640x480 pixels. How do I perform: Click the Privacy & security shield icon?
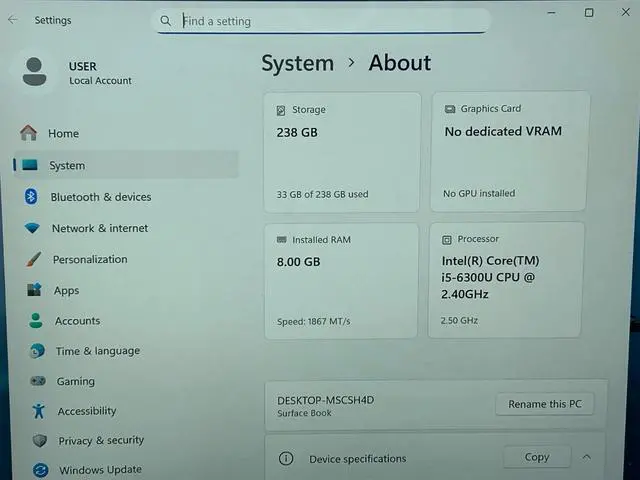click(40, 440)
